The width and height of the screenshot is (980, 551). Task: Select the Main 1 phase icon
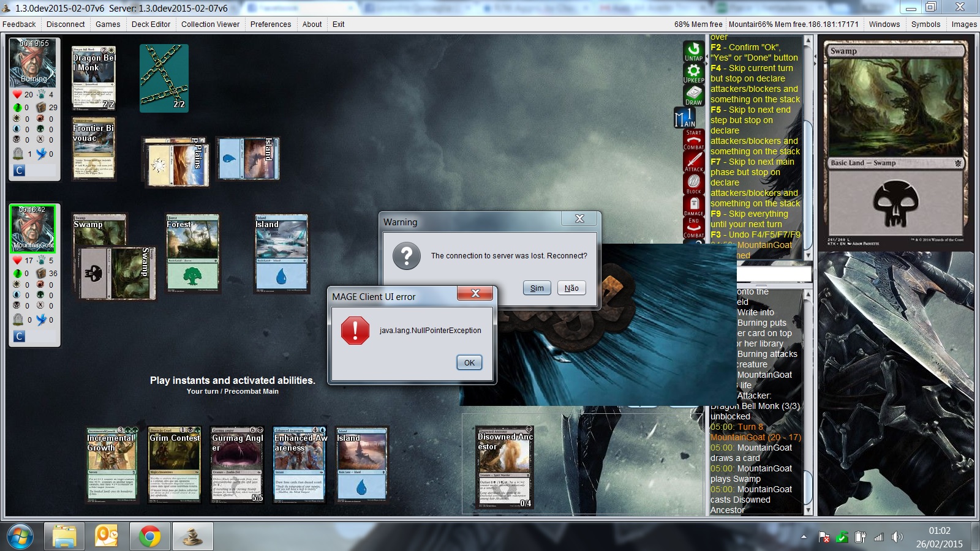[x=685, y=118]
